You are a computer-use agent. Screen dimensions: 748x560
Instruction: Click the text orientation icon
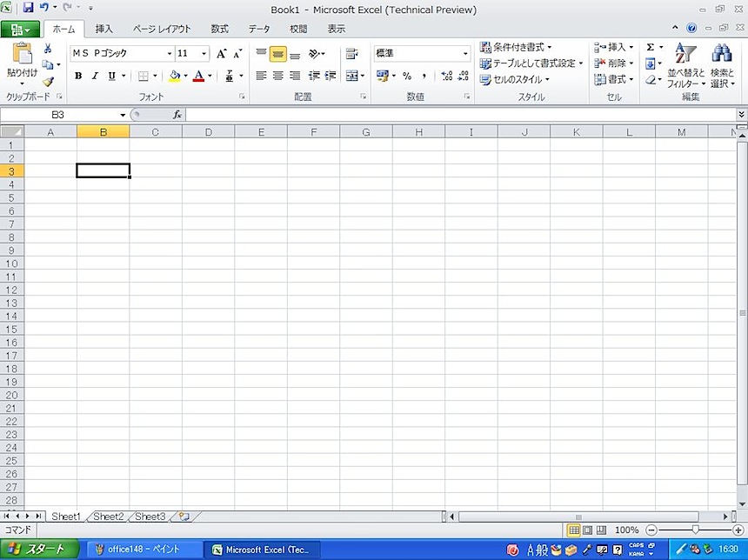pyautogui.click(x=314, y=53)
